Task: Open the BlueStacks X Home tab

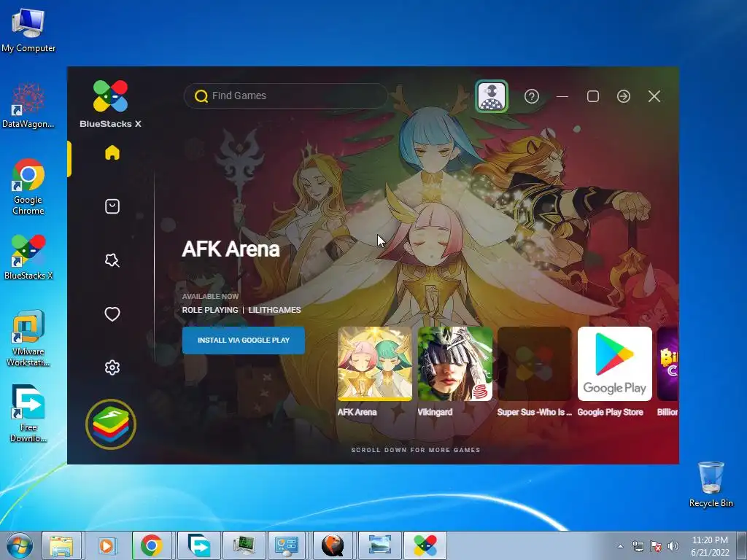Action: 112,153
